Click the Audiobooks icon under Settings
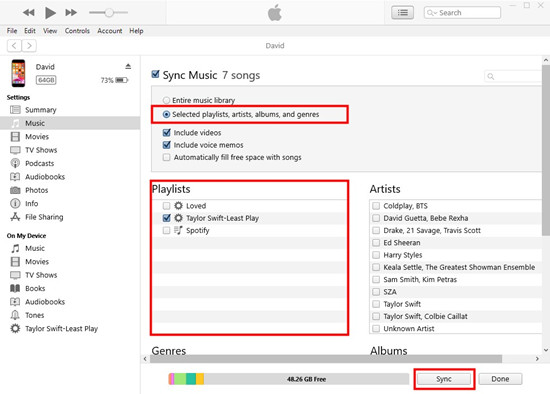 pos(15,176)
